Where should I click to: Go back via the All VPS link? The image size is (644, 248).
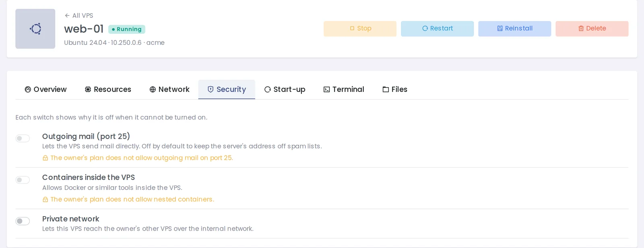(x=79, y=15)
